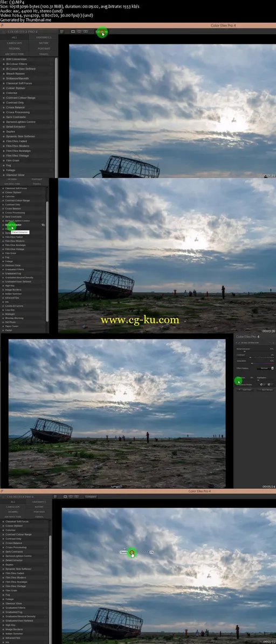Toggle favourite star for B/W Conversion

3,59
